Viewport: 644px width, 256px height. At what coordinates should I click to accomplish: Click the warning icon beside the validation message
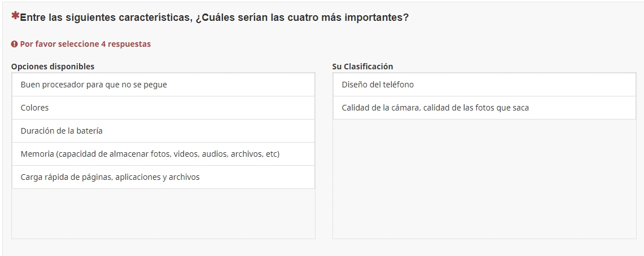tap(15, 44)
